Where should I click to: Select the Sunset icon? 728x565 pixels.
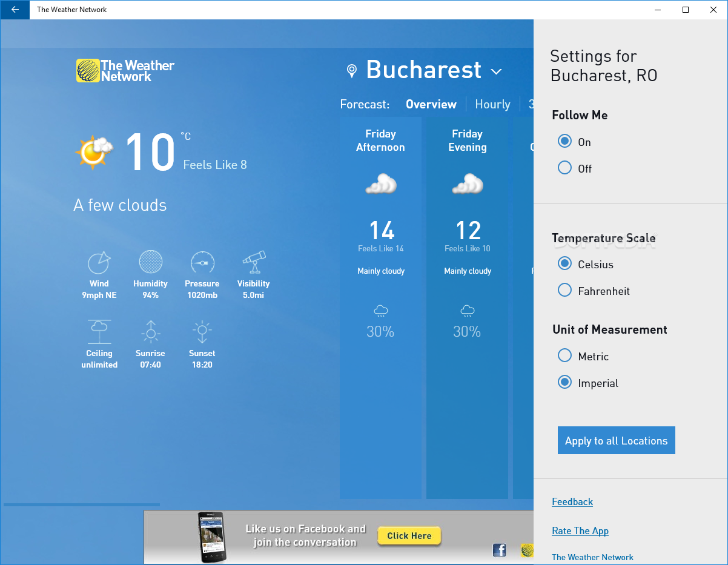tap(202, 332)
